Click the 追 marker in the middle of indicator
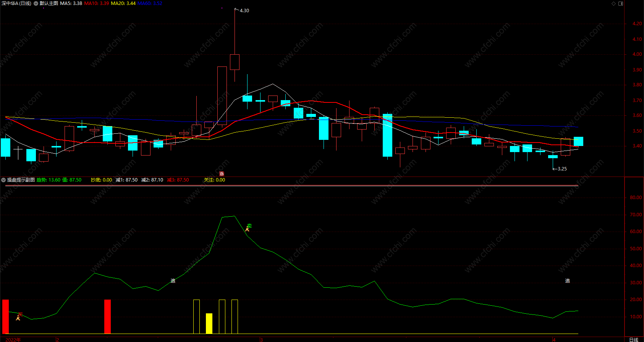 [173, 281]
